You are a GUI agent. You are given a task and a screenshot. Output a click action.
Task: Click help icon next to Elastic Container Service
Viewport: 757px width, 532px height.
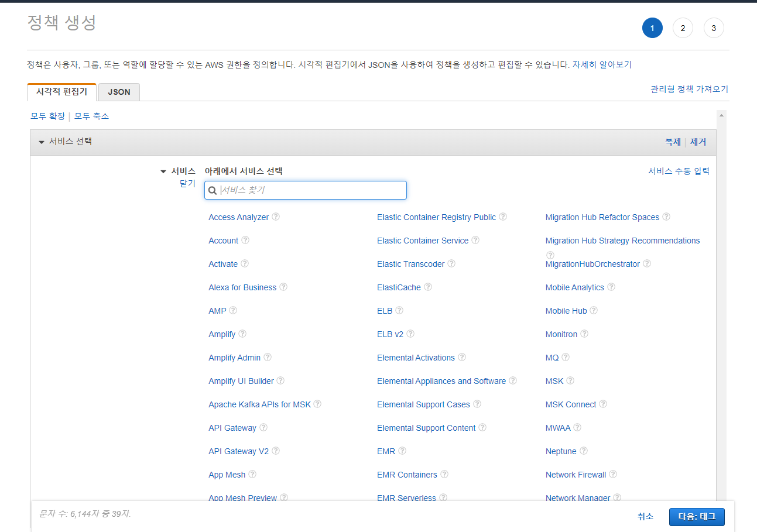click(475, 240)
